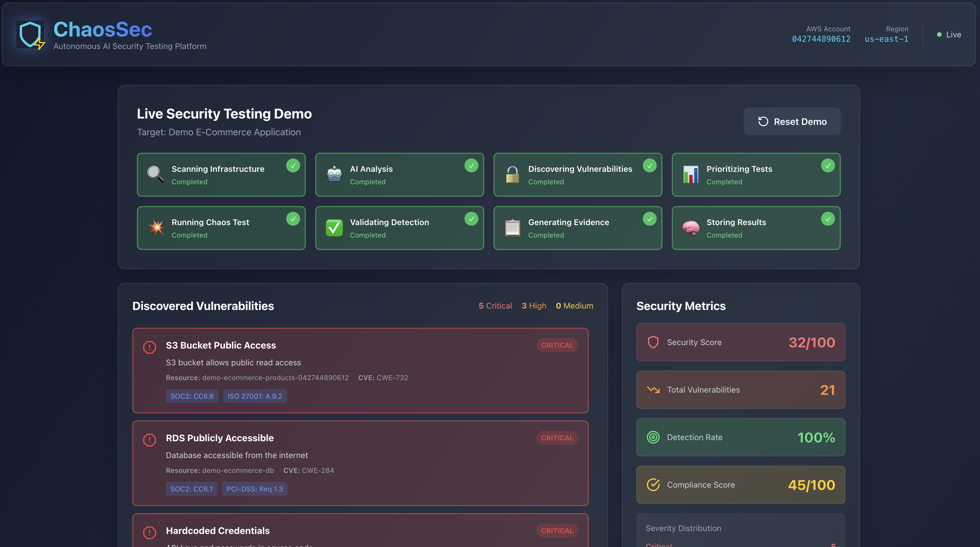Click the ChaosSec shield logo icon
Screen dimensions: 980x547
tap(30, 34)
